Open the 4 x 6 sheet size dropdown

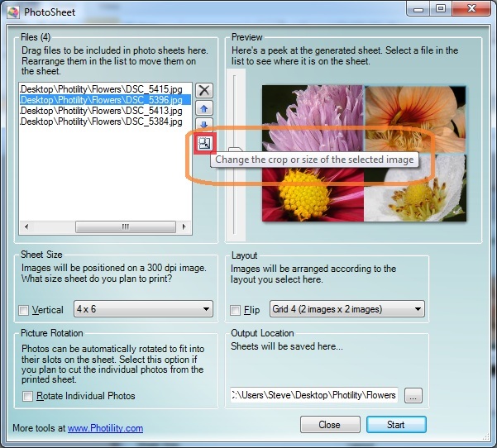tap(143, 309)
